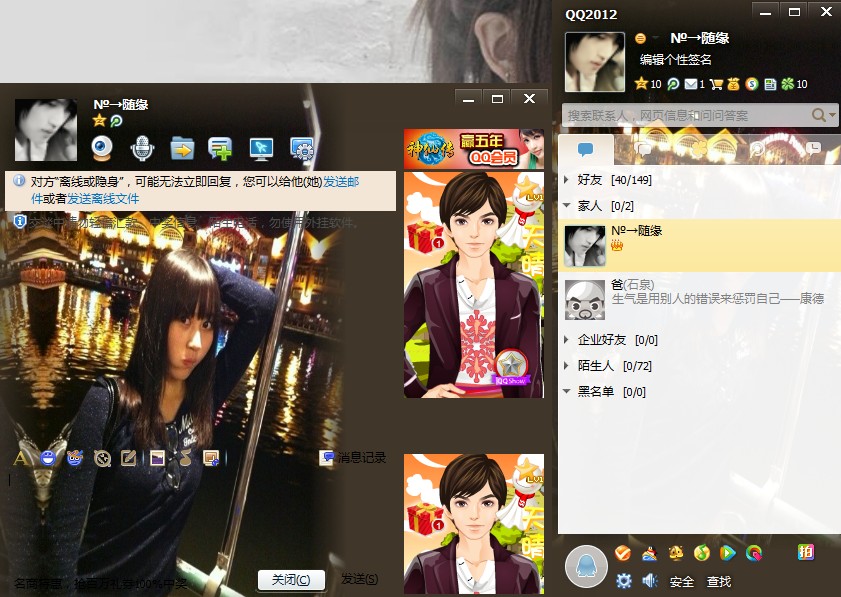Screen dimensions: 841x597
Task: Click the money bag wallet icon
Action: point(733,84)
